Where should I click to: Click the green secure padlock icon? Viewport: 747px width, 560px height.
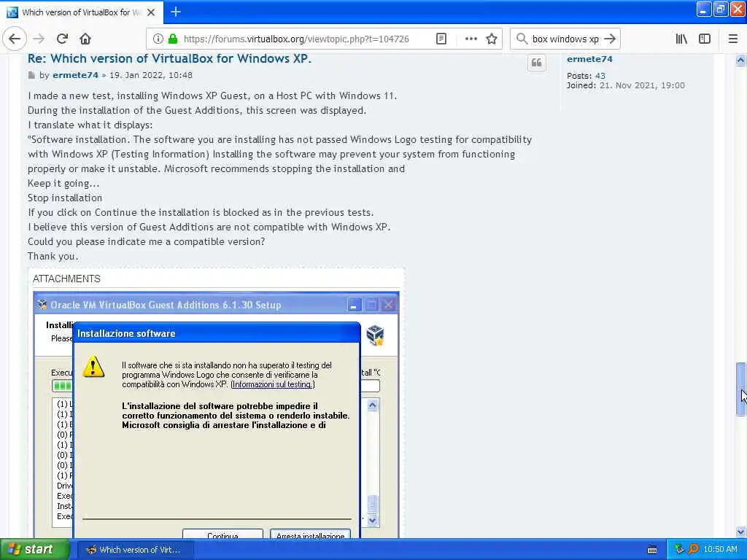coord(173,39)
